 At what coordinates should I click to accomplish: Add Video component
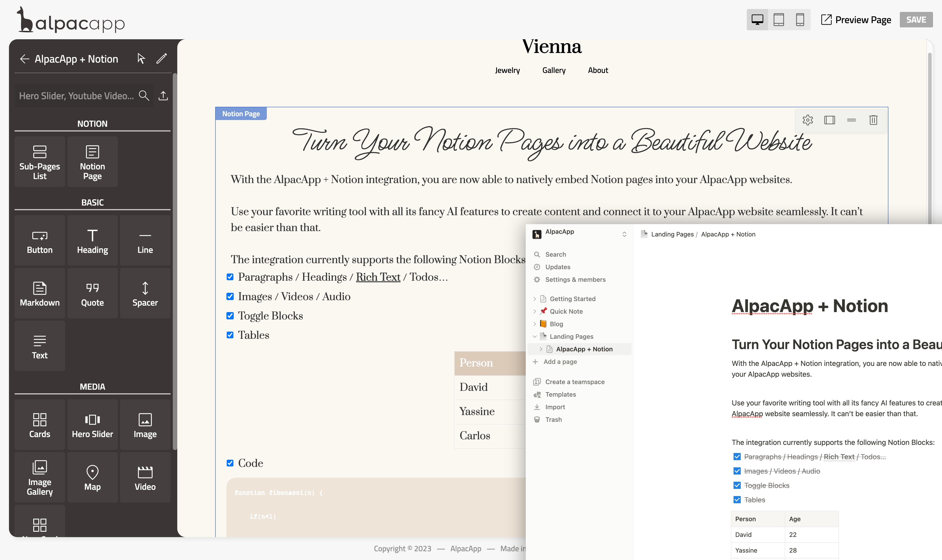tap(145, 477)
